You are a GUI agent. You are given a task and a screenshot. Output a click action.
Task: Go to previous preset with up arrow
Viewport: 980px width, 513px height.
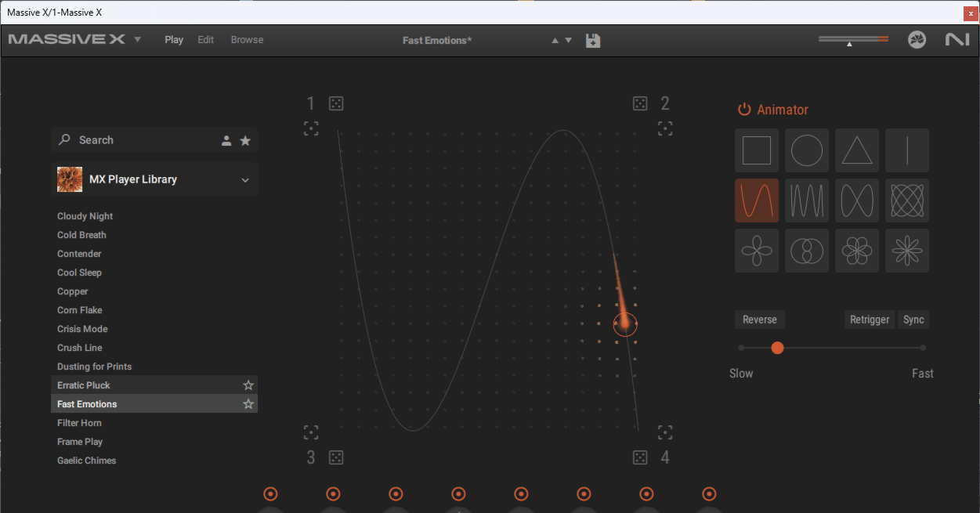(555, 40)
